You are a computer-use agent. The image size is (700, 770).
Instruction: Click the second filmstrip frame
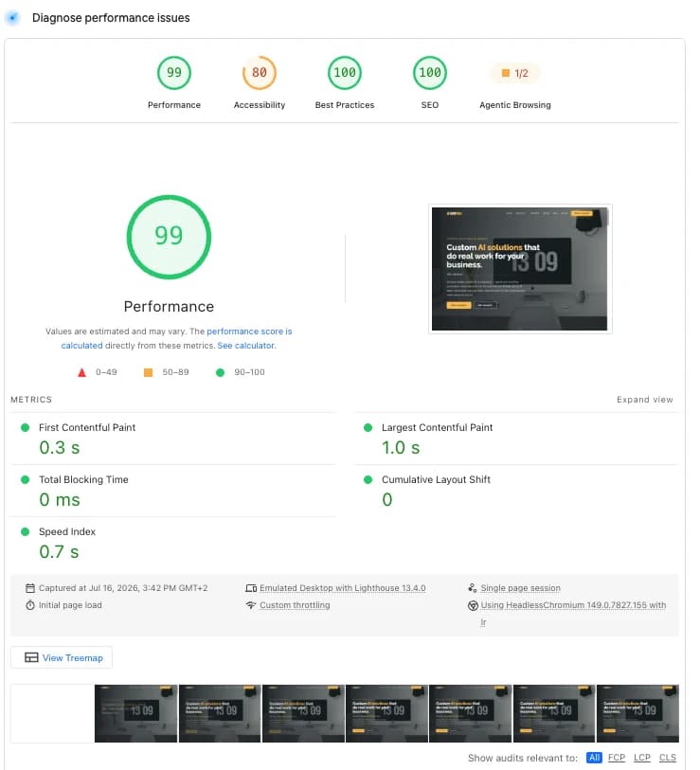[136, 713]
